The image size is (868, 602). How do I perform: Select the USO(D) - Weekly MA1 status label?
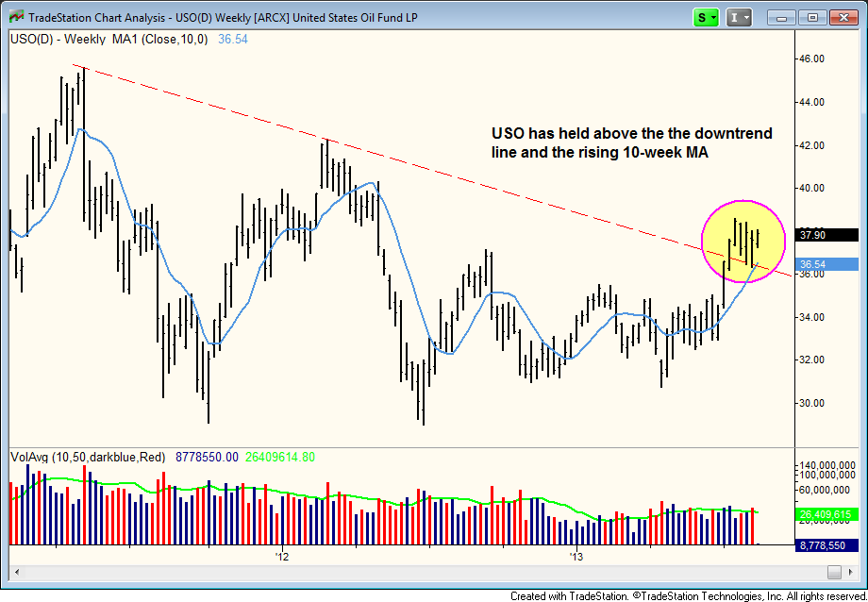pos(109,40)
